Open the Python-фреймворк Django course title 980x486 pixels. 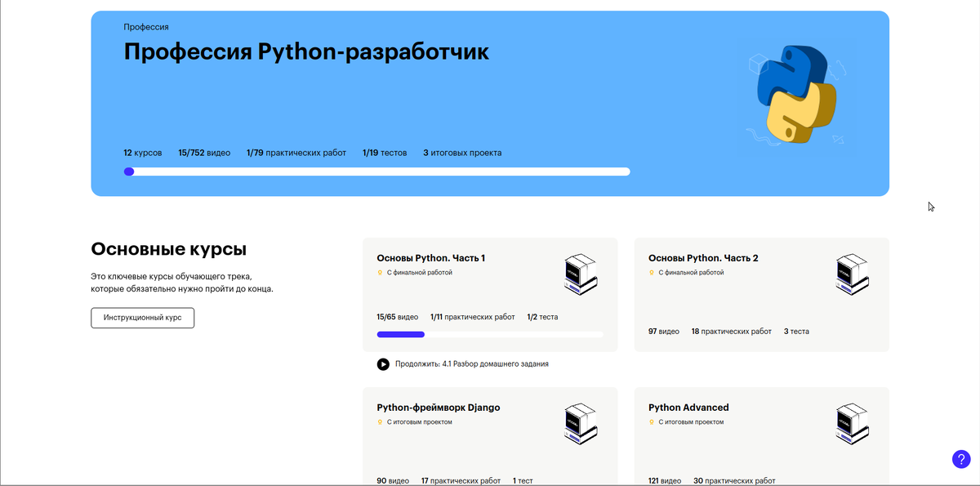coord(439,408)
